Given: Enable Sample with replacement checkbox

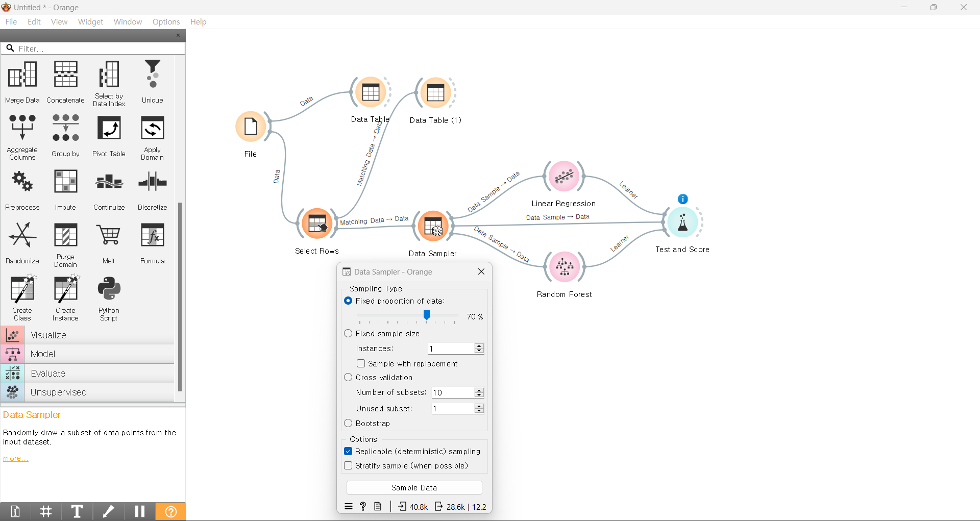Looking at the screenshot, I should coord(361,363).
